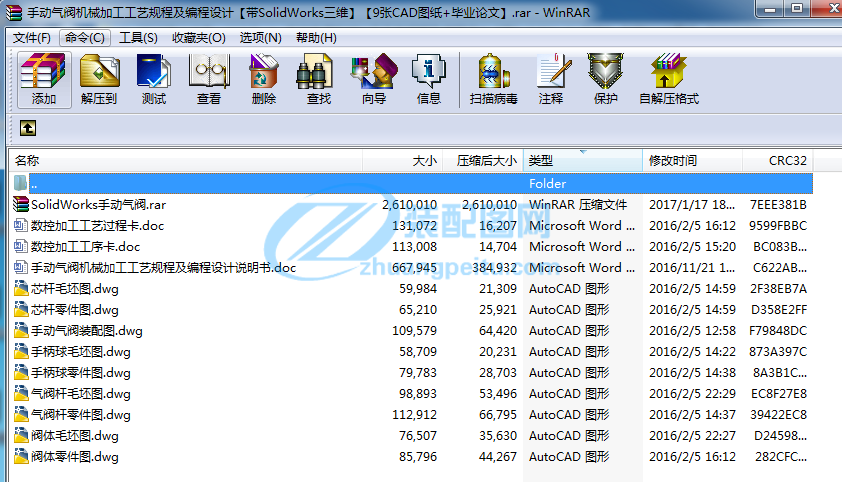Viewport: 842px width, 482px height.
Task: Open the 帮助(H) menu
Action: click(316, 38)
